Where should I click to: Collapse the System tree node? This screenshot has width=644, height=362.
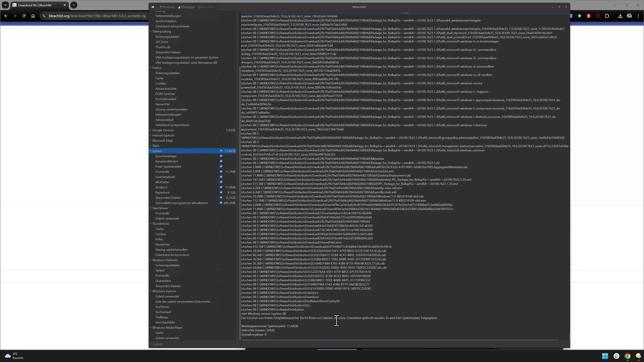click(x=150, y=151)
